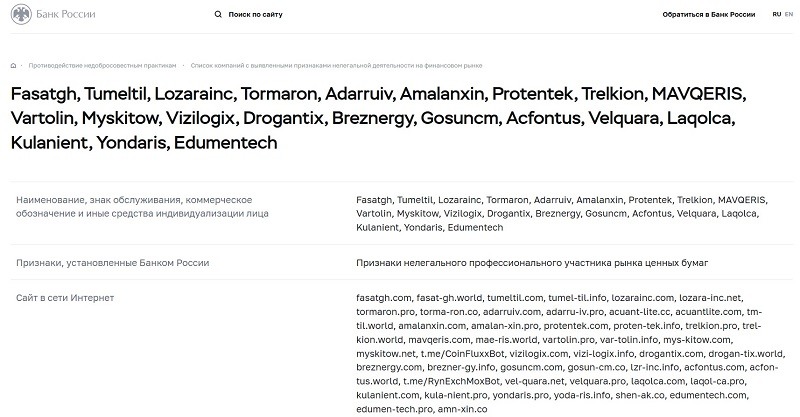Viewport: 800px width, 417px height.
Task: Click the page heading starting with Fasatgh
Action: coord(378,118)
